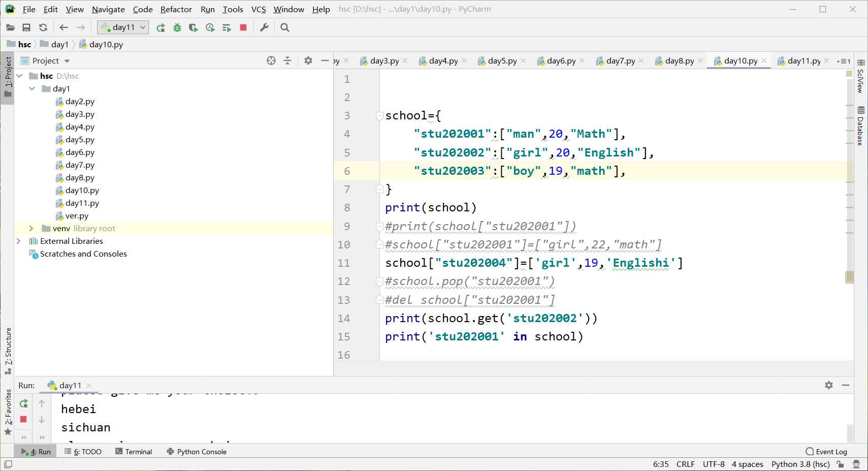868x471 pixels.
Task: Stop the program in the Run panel
Action: (x=23, y=419)
